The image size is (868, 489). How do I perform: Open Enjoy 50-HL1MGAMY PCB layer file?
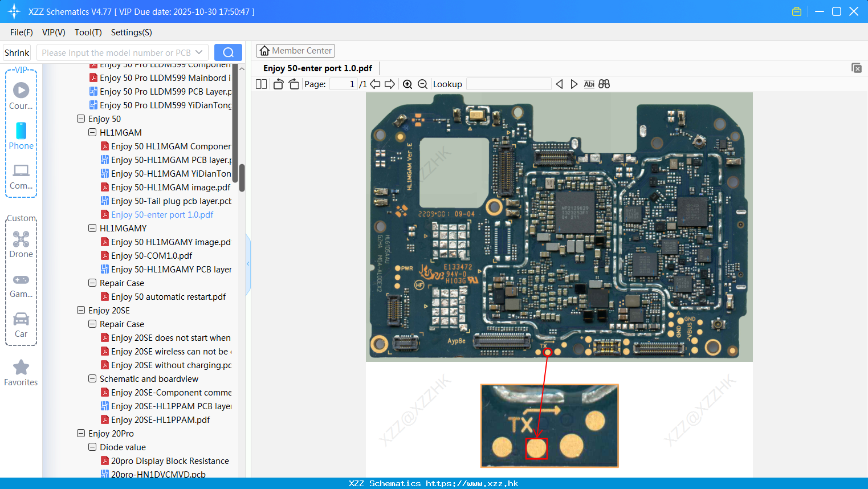tap(166, 269)
